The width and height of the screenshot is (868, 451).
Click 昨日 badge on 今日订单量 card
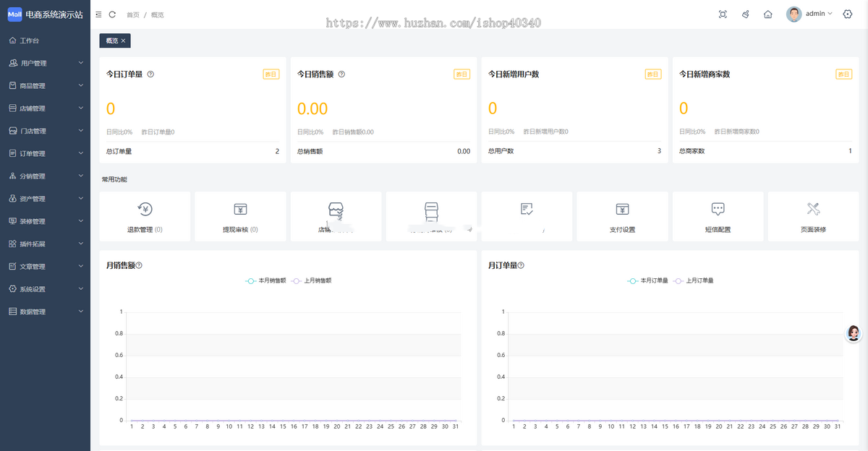(271, 74)
